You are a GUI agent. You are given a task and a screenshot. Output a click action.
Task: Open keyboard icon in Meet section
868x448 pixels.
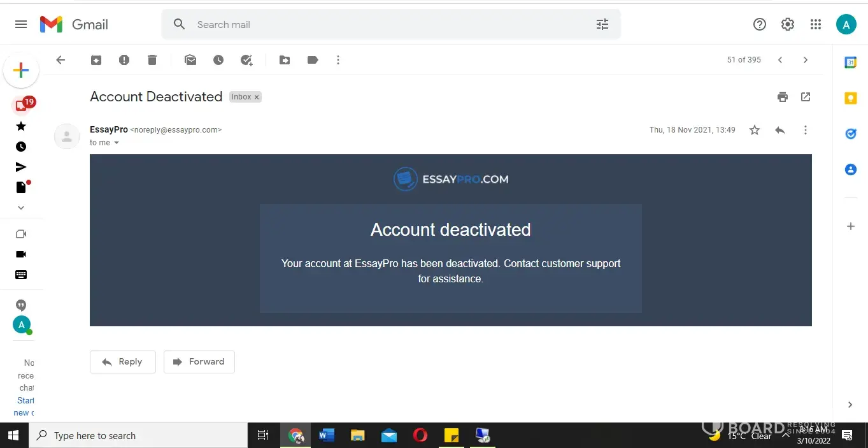pos(21,275)
